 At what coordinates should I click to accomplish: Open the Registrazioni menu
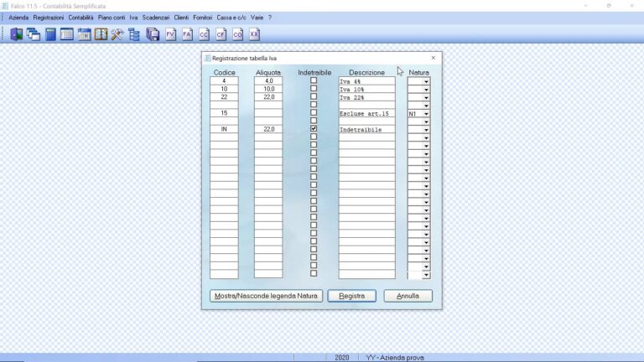[x=49, y=18]
